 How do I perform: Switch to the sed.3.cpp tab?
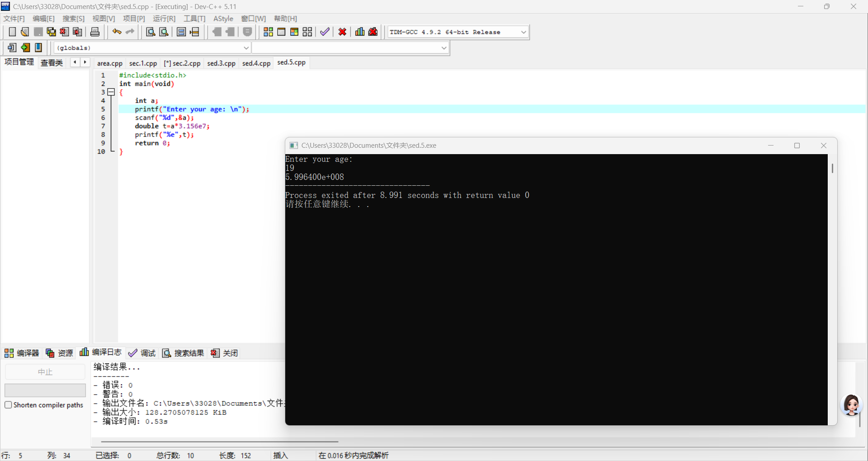222,63
